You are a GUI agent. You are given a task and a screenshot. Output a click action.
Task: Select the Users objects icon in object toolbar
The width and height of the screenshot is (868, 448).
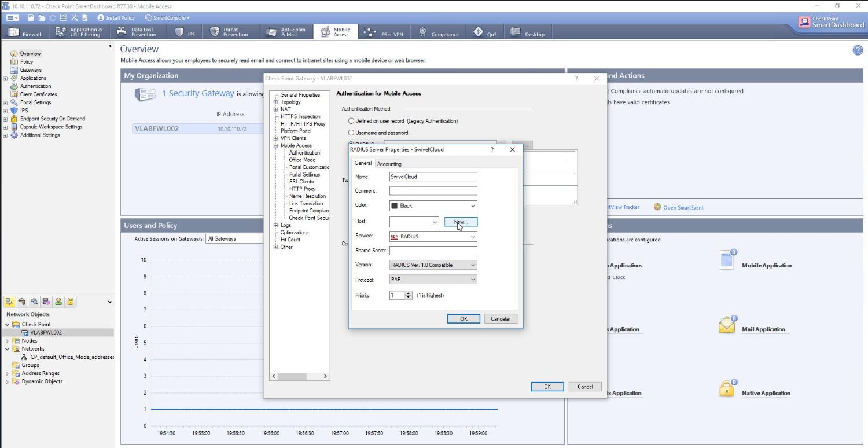point(58,302)
